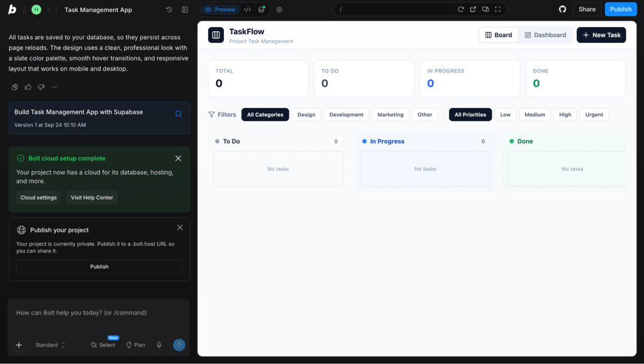The image size is (644, 364).
Task: Send the message with arrow button
Action: pos(179,345)
